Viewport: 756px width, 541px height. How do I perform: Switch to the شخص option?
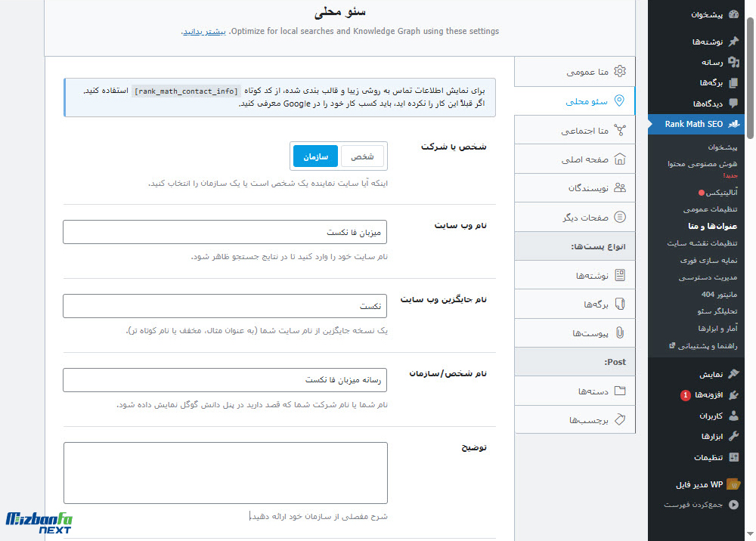363,156
